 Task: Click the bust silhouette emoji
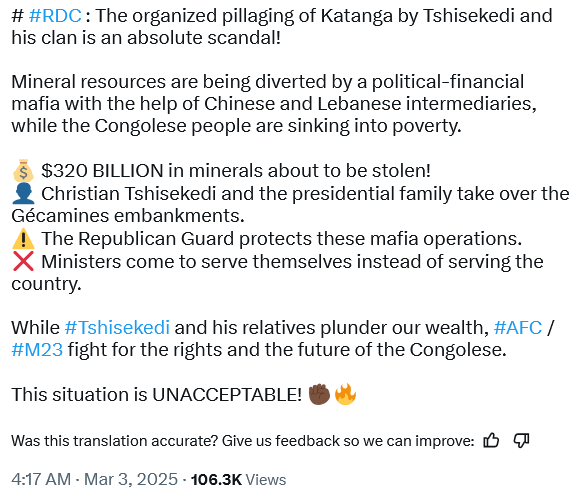(x=23, y=193)
